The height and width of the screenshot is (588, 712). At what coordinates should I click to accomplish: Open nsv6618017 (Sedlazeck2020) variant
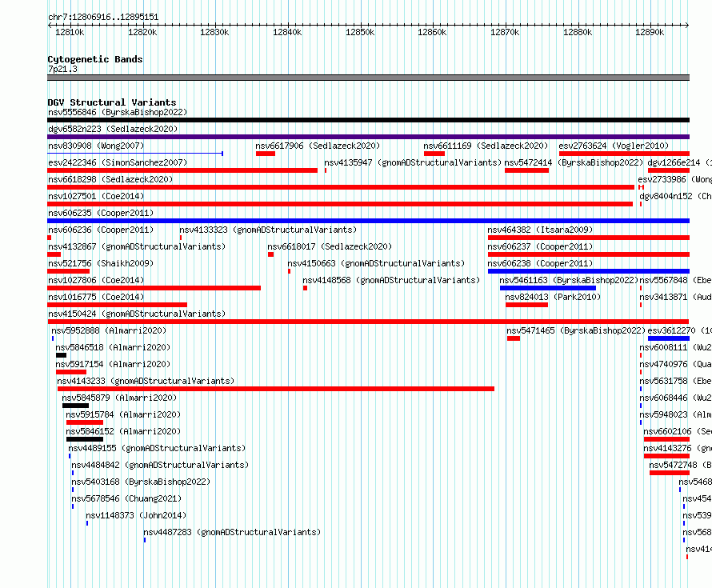coord(330,246)
